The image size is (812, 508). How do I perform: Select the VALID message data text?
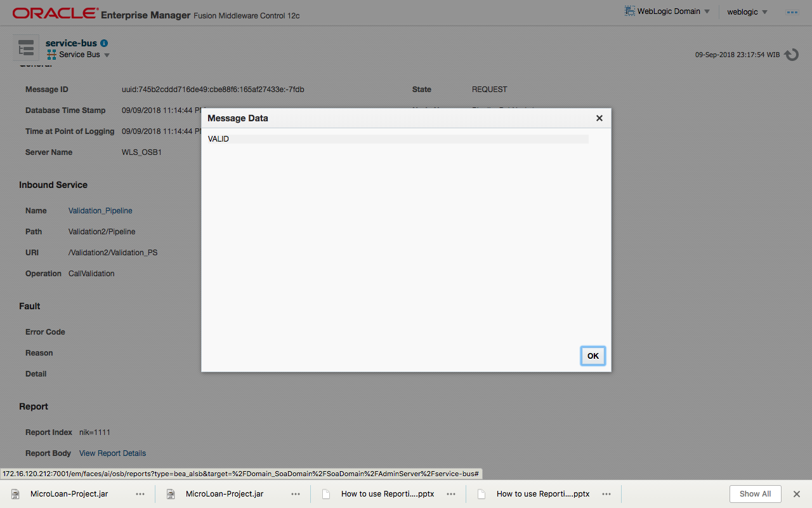pos(218,139)
